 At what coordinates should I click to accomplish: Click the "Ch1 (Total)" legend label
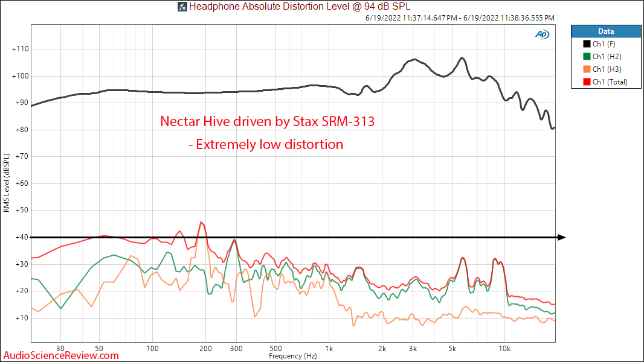[x=610, y=82]
